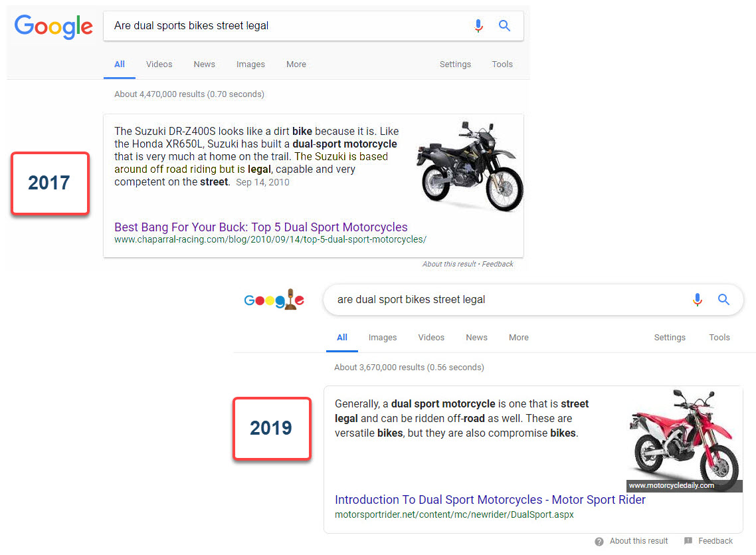The width and height of the screenshot is (756, 555).
Task: Open Introduction To Dual Sport Motorcycles link
Action: click(x=490, y=500)
